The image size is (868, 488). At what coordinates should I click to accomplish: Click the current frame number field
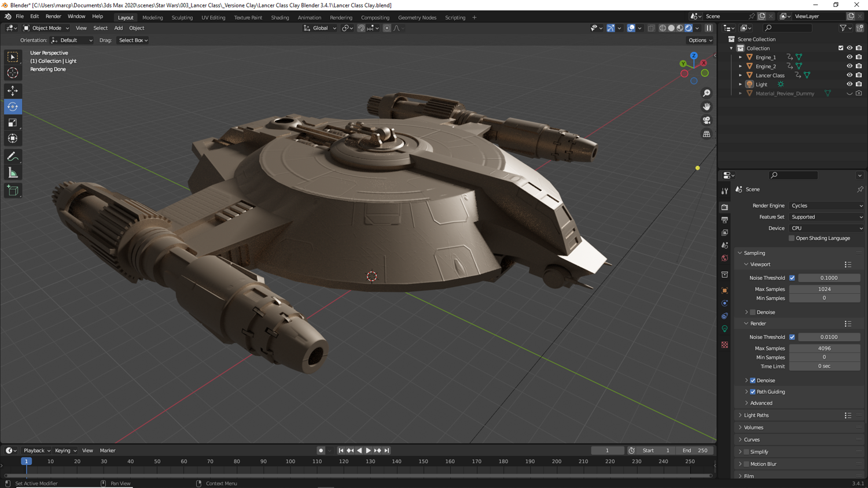607,450
